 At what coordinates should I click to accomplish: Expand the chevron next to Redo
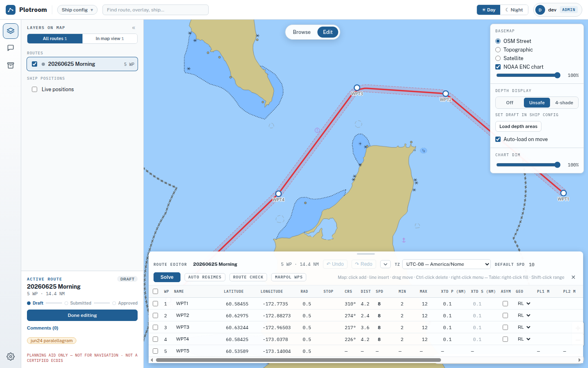385,264
